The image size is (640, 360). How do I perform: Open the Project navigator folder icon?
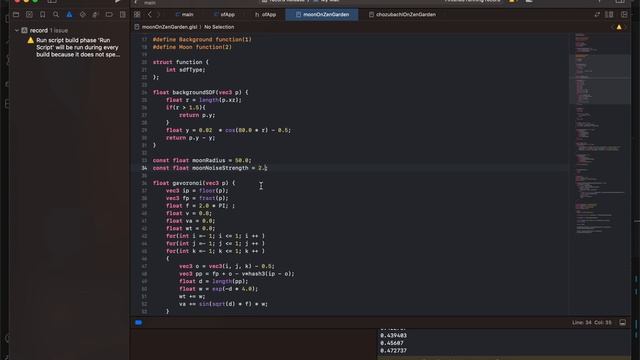[x=16, y=15]
